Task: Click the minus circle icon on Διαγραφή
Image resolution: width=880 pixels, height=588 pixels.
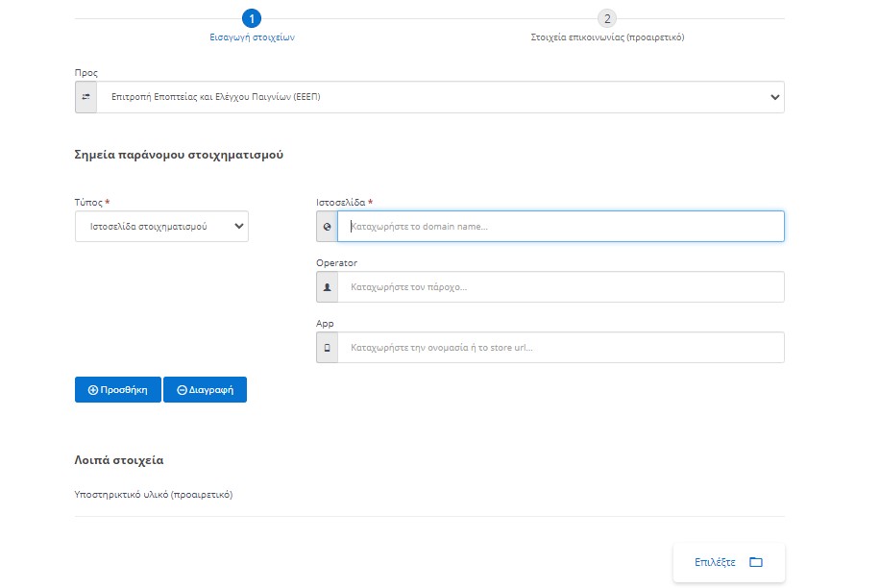Action: pyautogui.click(x=182, y=390)
